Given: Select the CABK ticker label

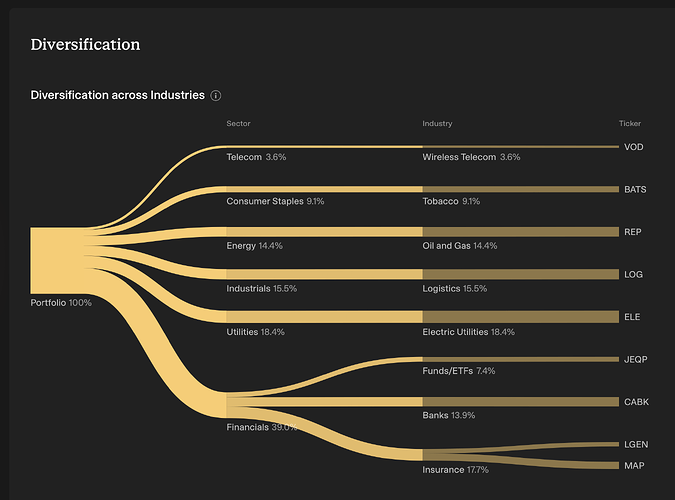Looking at the screenshot, I should pyautogui.click(x=635, y=402).
